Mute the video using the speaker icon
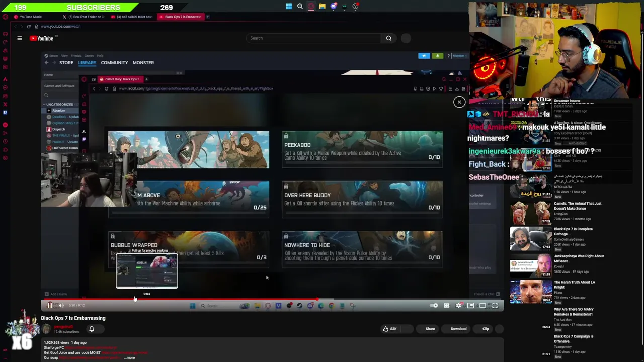 point(61,305)
